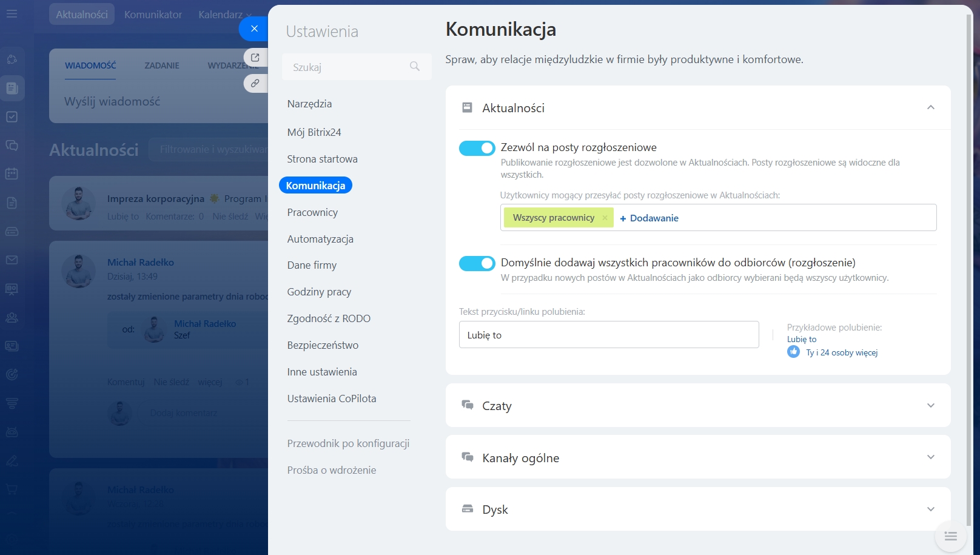
Task: Open the news feed icon in left sidebar
Action: [x=12, y=88]
